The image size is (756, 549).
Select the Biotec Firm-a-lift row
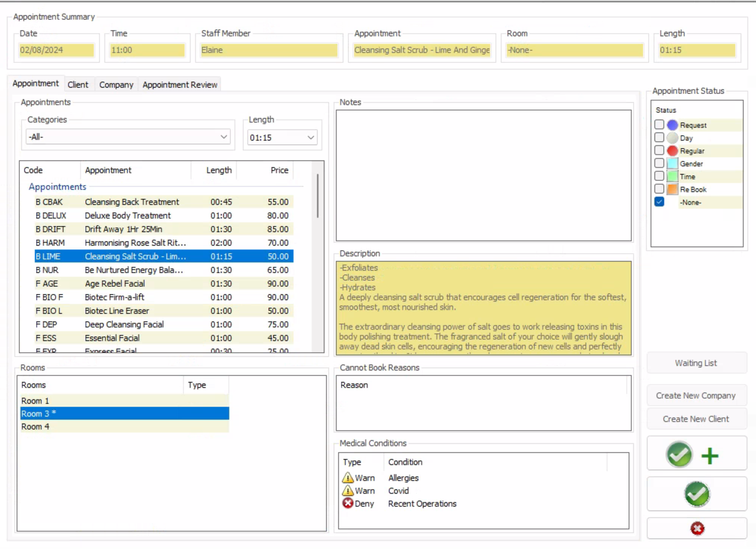coord(164,297)
